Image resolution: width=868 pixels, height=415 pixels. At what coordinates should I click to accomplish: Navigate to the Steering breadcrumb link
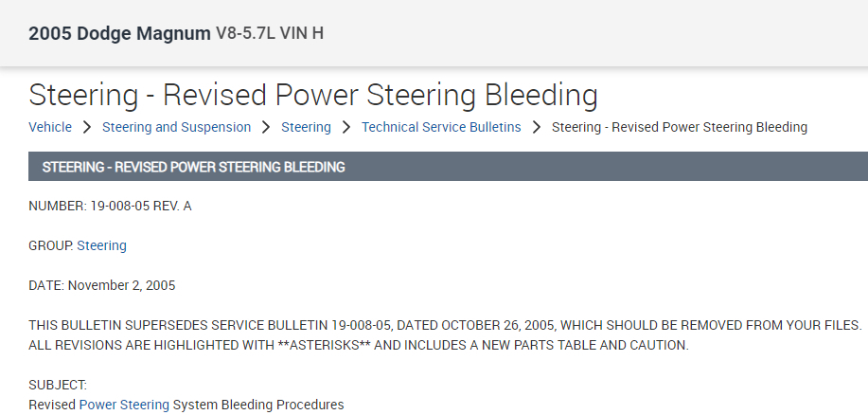[306, 127]
